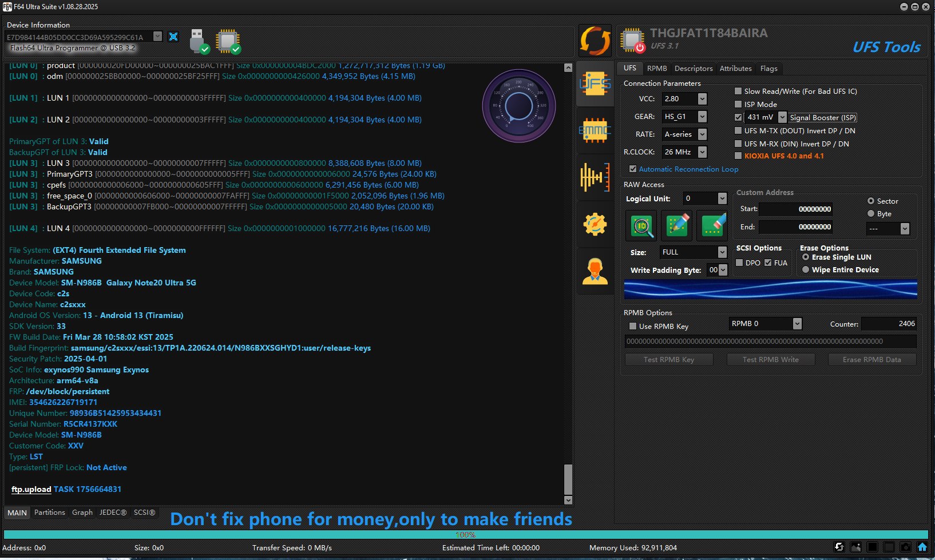Enable ISP Mode checkbox
The image size is (935, 560).
pos(738,104)
